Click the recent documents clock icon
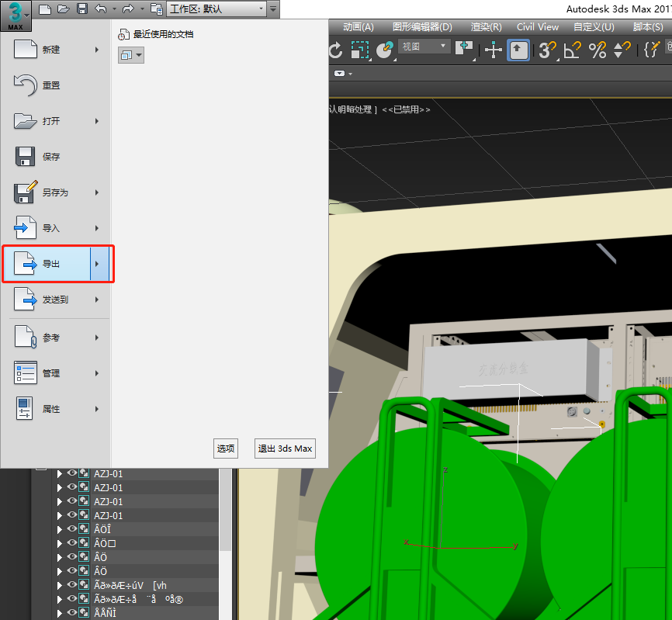The height and width of the screenshot is (620, 672). [x=123, y=35]
